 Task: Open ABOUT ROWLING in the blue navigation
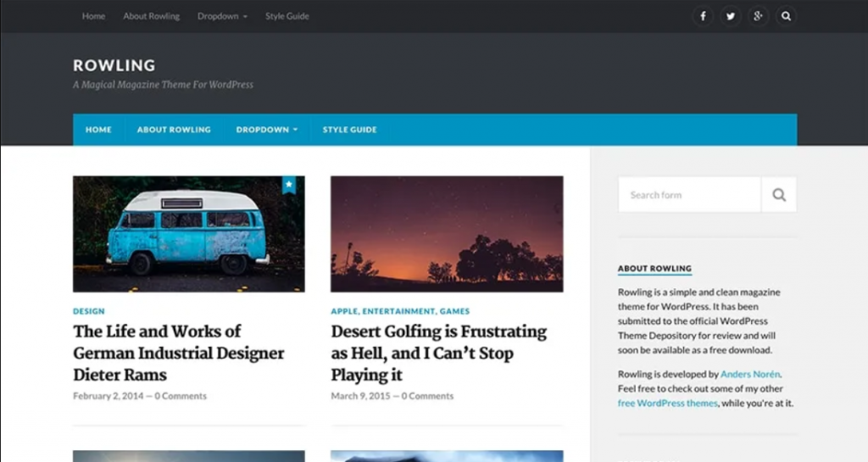click(x=174, y=130)
